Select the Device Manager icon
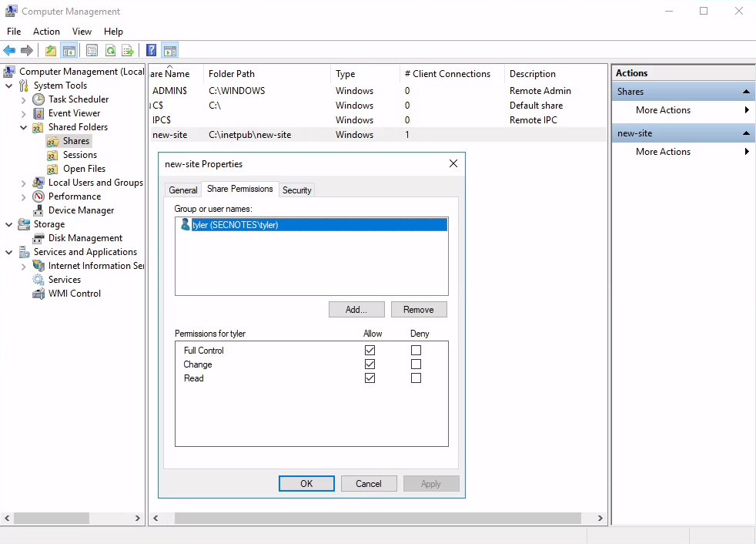The width and height of the screenshot is (756, 544). (38, 210)
